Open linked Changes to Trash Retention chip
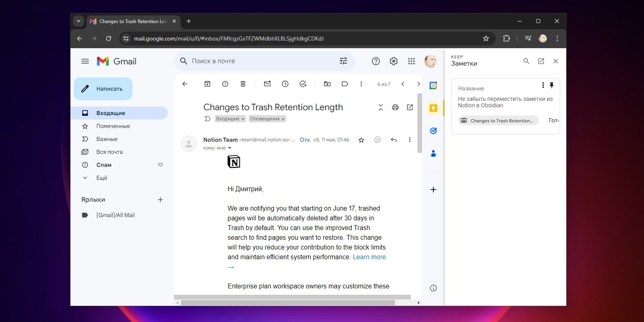 pyautogui.click(x=499, y=120)
